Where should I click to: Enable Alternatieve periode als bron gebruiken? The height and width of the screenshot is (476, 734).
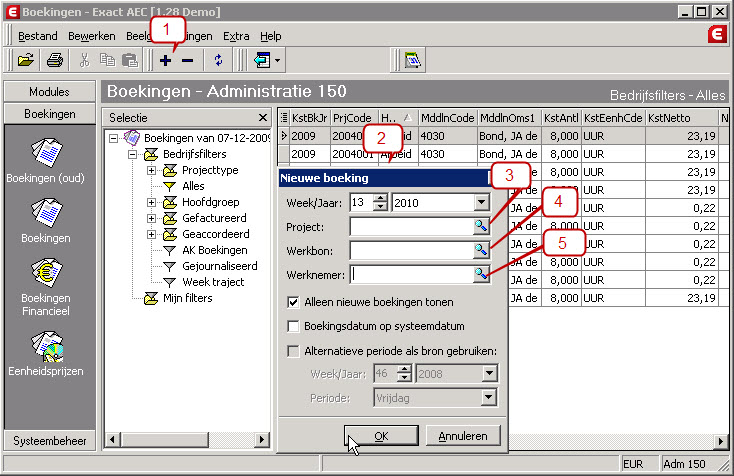[x=293, y=351]
